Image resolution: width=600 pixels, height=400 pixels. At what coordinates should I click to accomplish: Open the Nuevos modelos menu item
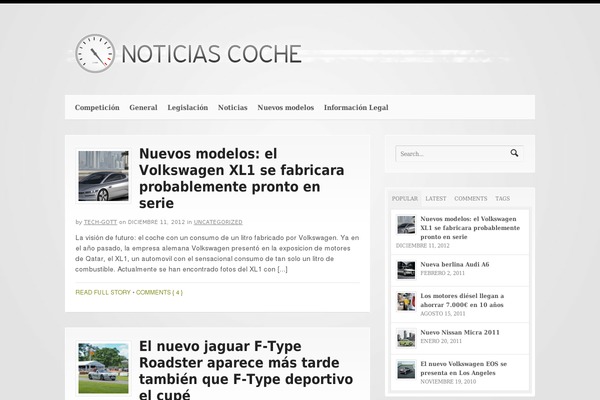(286, 108)
